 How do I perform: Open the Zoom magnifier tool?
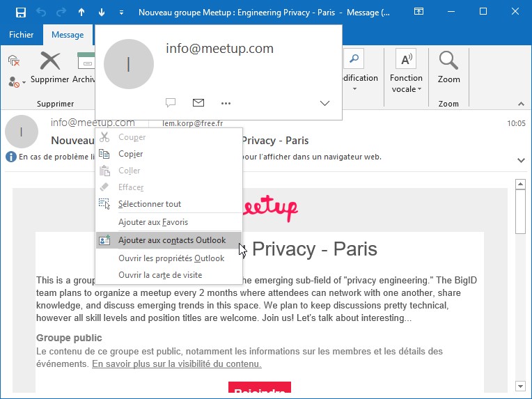(x=448, y=61)
